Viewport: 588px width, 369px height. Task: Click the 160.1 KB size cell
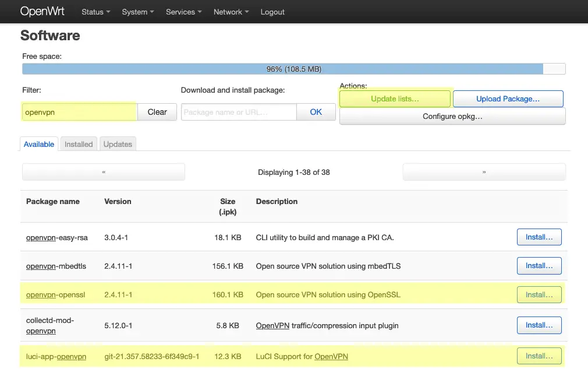[228, 294]
